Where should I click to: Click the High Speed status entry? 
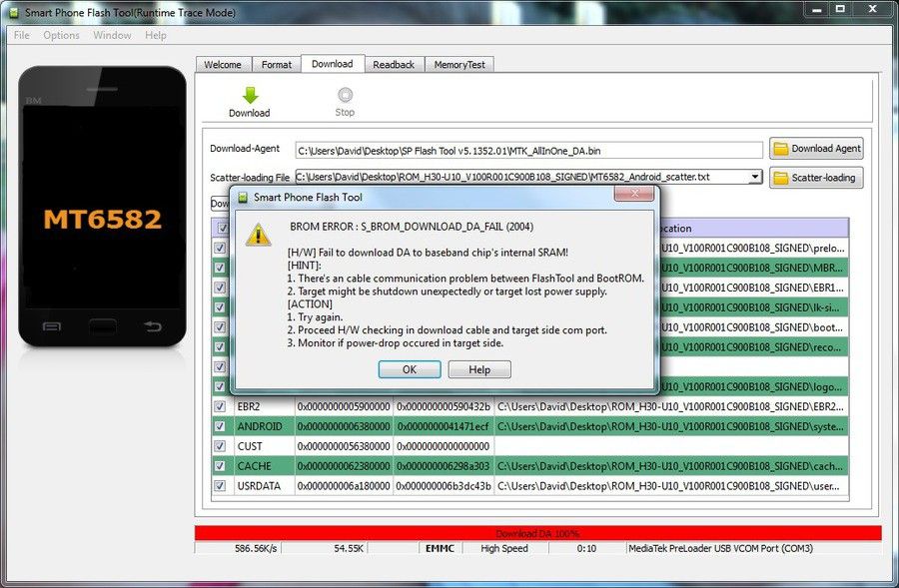504,548
